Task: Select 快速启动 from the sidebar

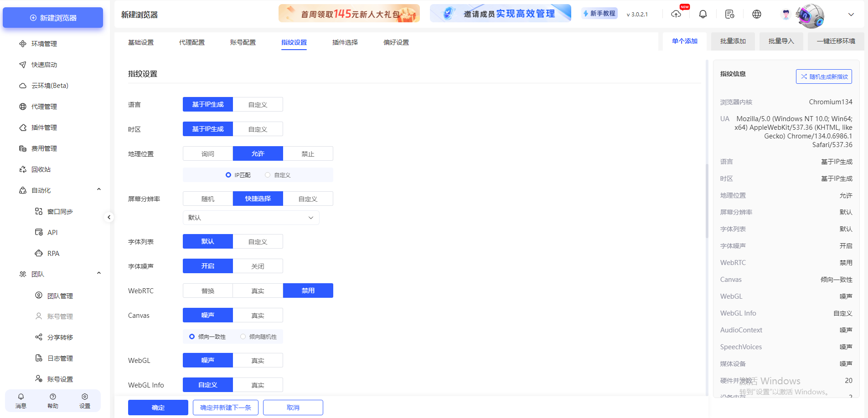Action: [44, 64]
